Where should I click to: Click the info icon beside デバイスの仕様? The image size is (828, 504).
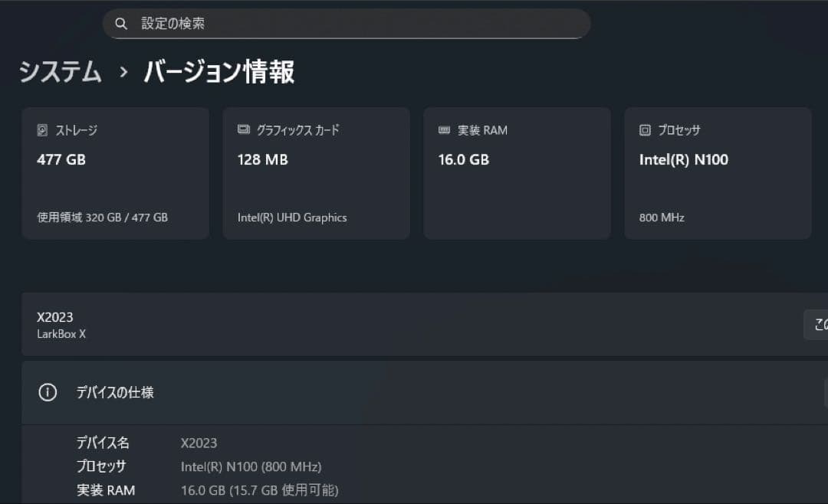47,392
